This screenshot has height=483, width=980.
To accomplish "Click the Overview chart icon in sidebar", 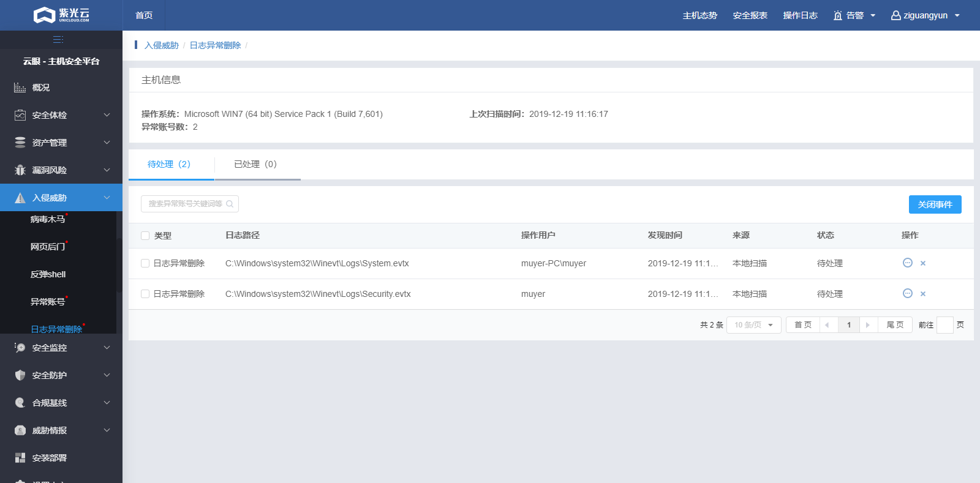I will 20,88.
